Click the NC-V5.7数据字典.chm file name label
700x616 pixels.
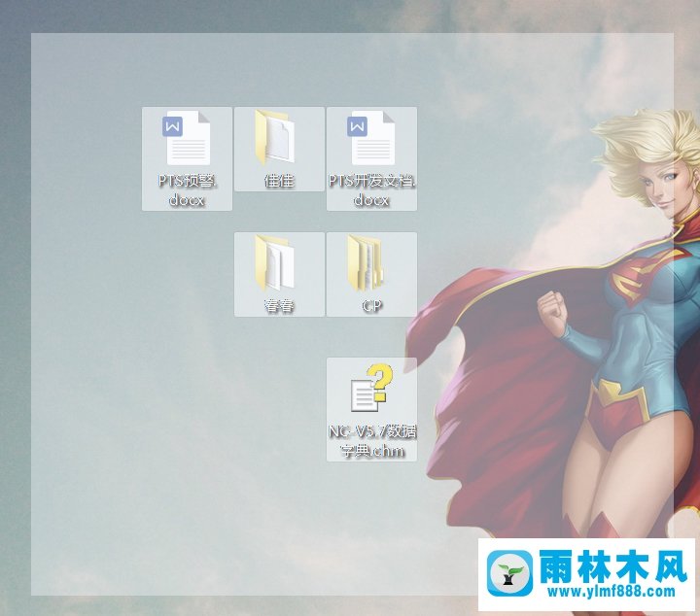tap(371, 441)
